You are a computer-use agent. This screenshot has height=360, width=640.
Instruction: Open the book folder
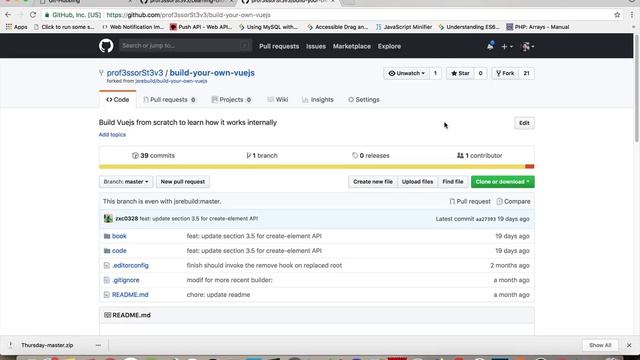119,236
